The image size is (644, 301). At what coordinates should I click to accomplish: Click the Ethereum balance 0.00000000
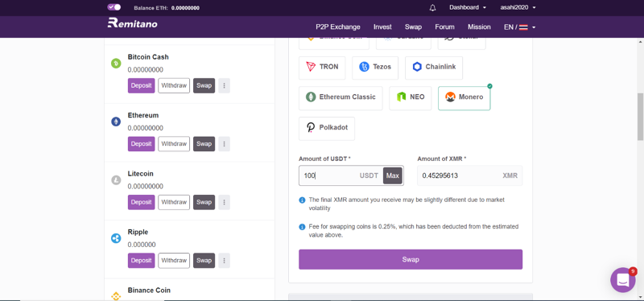146,128
